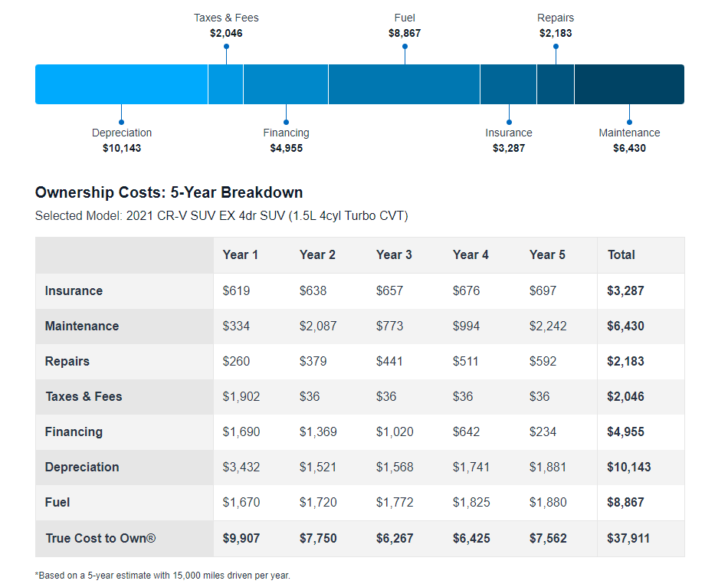728x584 pixels.
Task: Click the Fuel segment of the cost bar
Action: 404,84
